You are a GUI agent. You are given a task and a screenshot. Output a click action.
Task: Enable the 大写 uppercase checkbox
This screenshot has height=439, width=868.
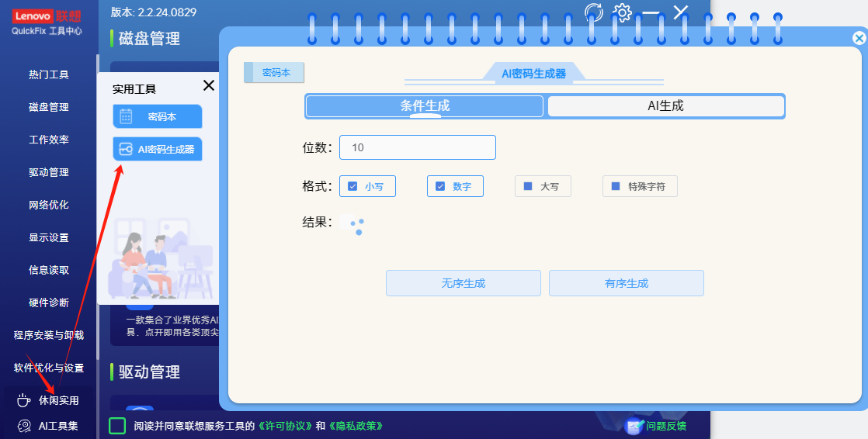(528, 186)
